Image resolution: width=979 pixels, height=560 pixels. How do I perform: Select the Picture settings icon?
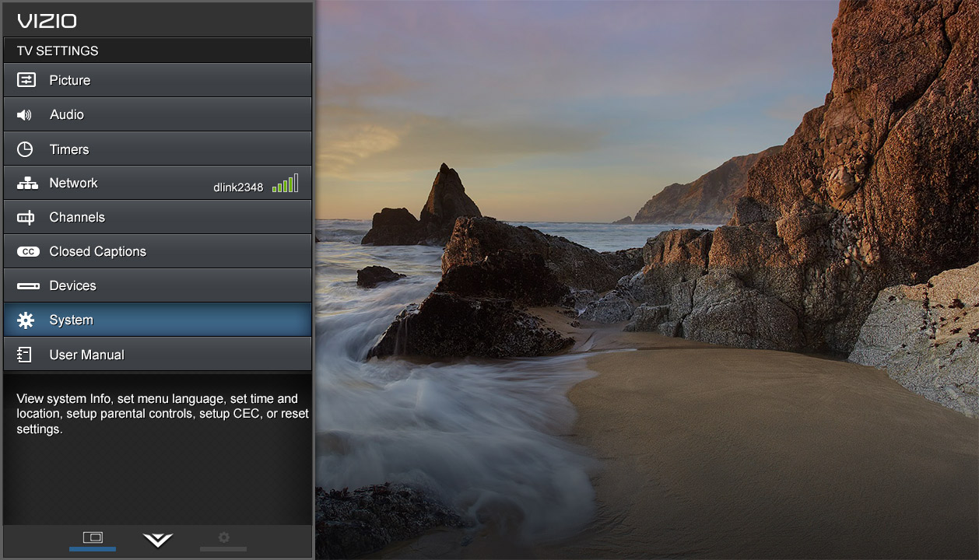pyautogui.click(x=24, y=79)
